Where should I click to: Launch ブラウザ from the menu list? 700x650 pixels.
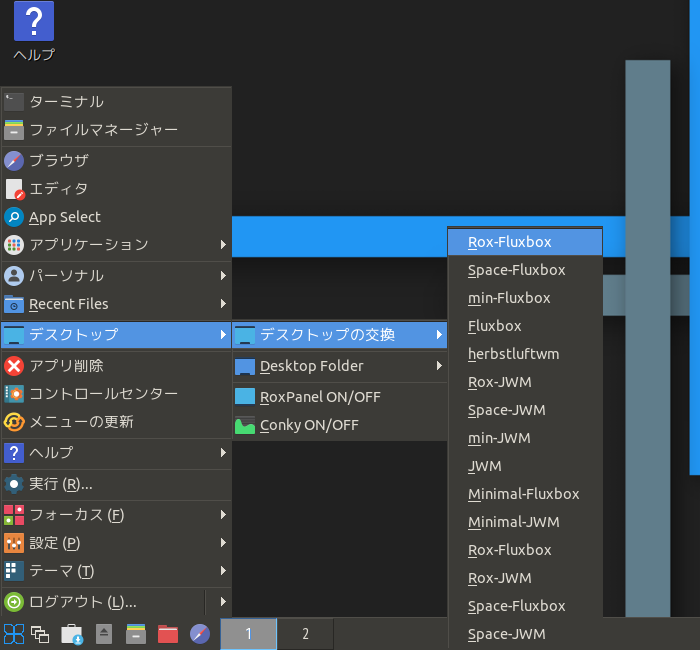[x=116, y=161]
